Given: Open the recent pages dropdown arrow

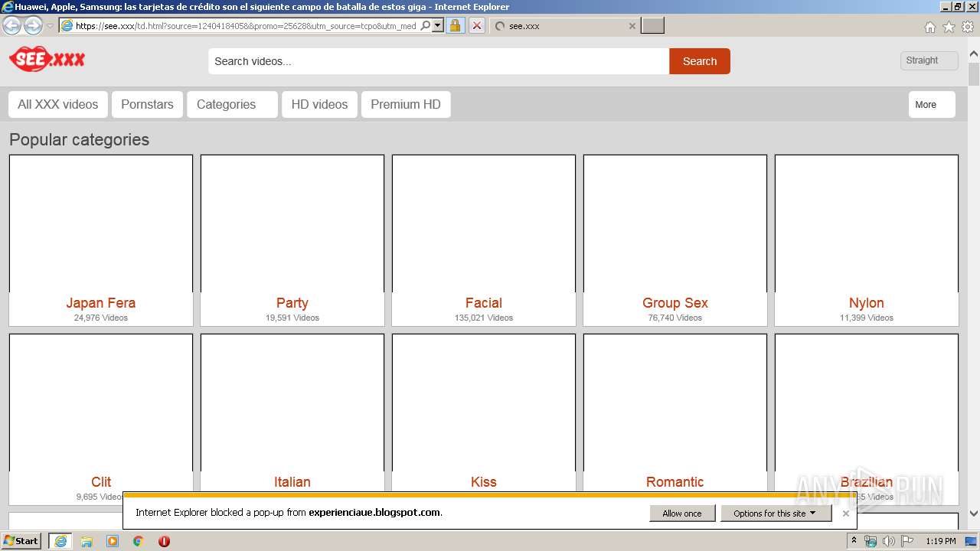Looking at the screenshot, I should point(50,26).
